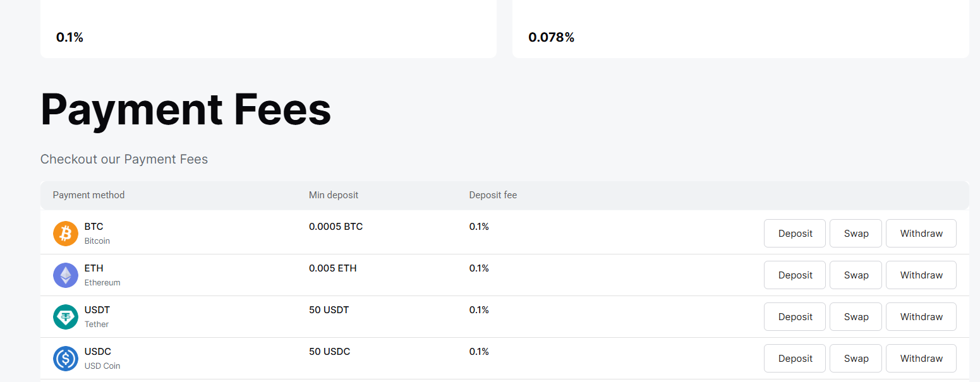
Task: Open Deposit for Ethereum
Action: point(795,275)
